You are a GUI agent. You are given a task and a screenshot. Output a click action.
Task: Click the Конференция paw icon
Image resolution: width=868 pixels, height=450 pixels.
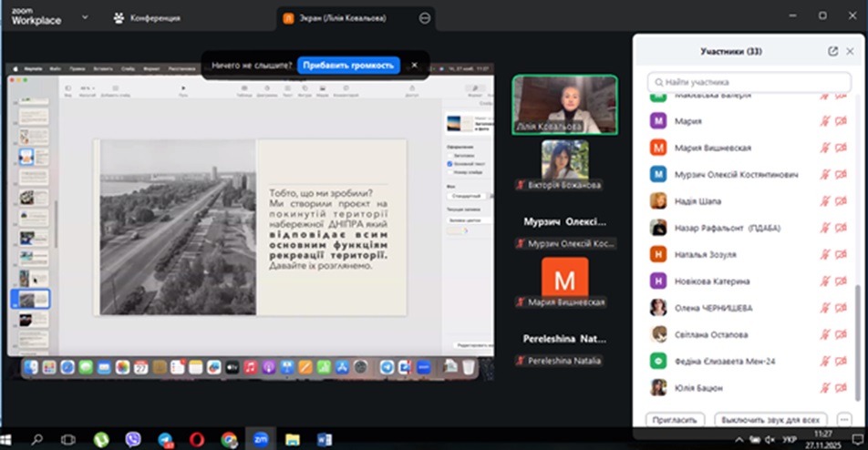[x=119, y=17]
